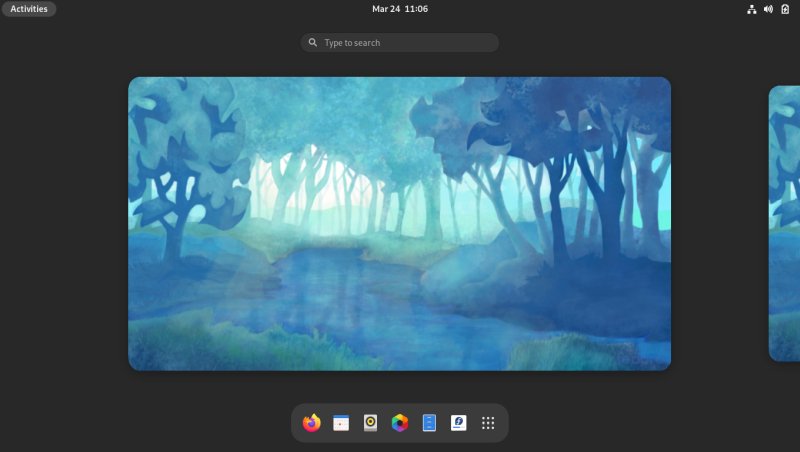Open the Files manager blue cabinet icon

[429, 423]
